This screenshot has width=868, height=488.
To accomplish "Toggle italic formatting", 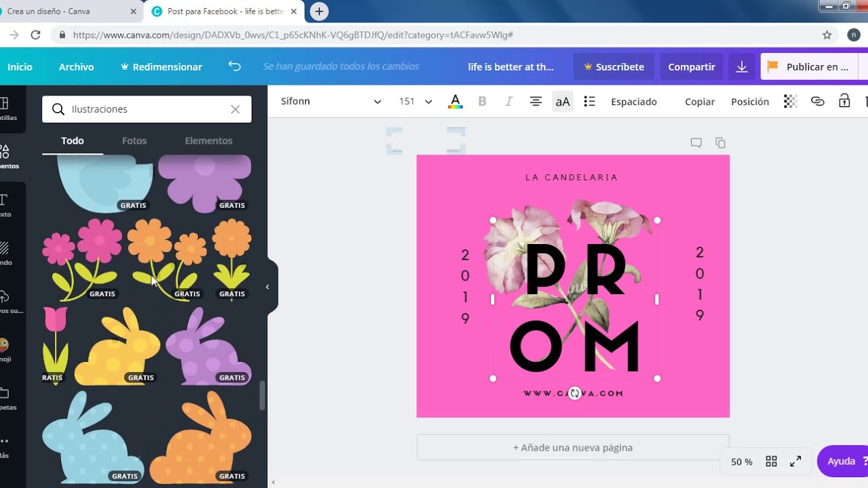I will [x=509, y=102].
